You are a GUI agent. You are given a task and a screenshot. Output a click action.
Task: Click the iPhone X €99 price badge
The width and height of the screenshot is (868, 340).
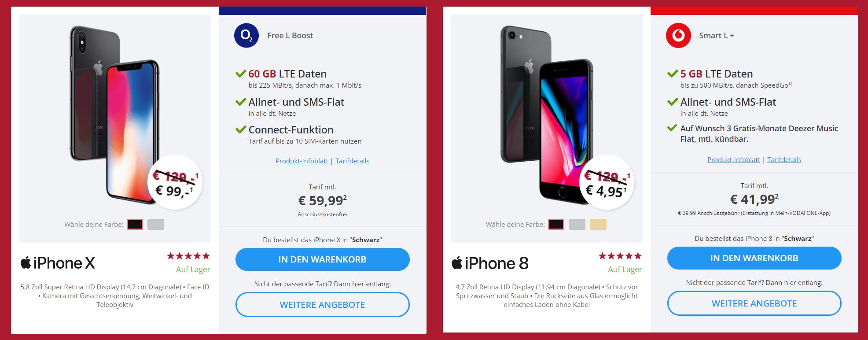[176, 182]
